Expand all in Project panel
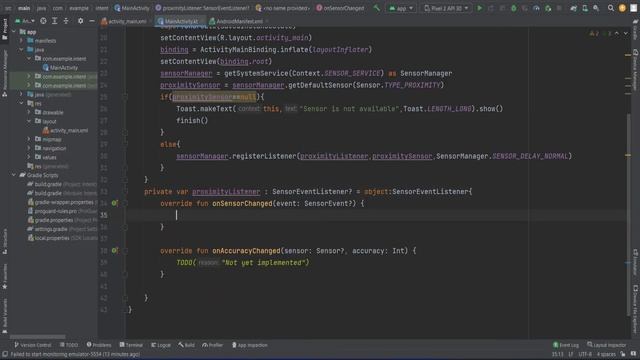 coord(54,21)
